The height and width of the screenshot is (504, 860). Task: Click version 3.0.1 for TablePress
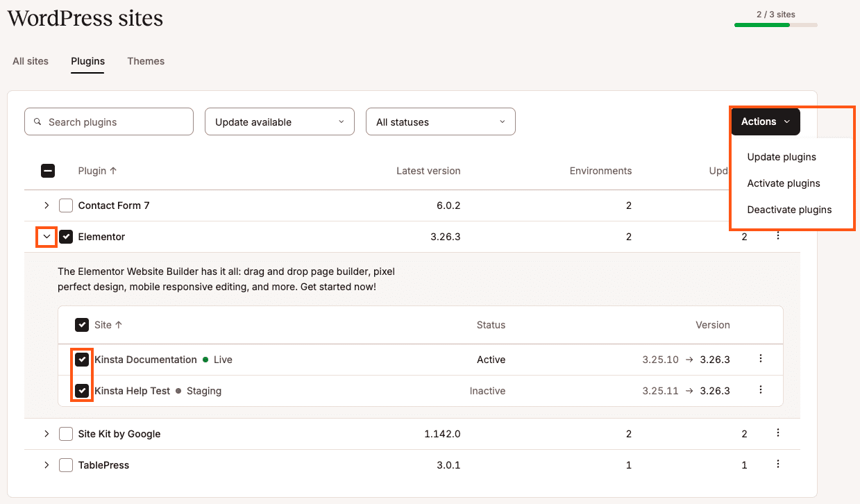click(448, 465)
